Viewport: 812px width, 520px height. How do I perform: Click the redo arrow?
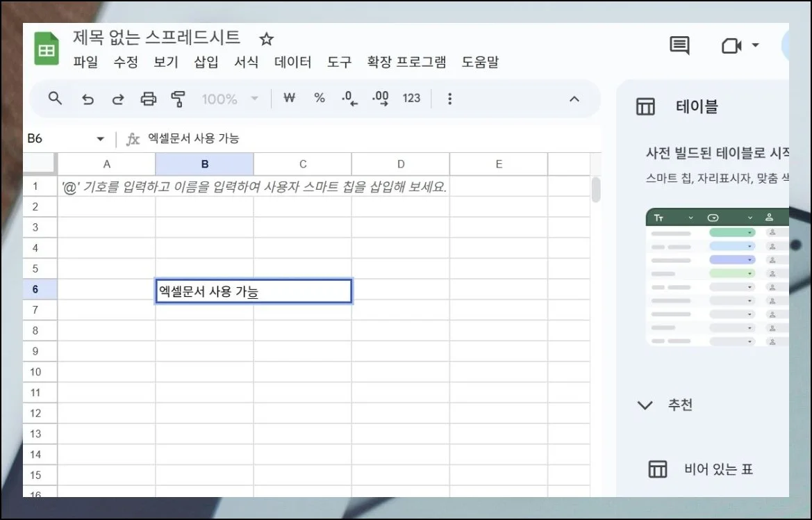point(117,99)
